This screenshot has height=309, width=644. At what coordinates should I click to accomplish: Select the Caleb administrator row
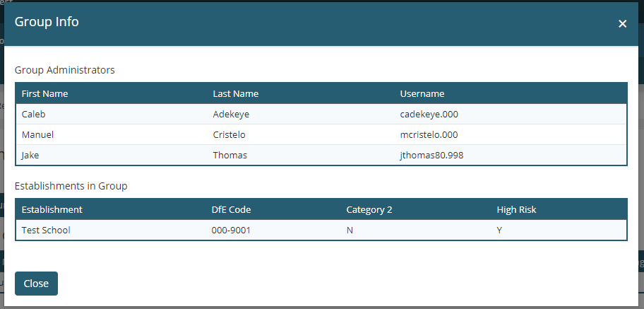pos(33,114)
